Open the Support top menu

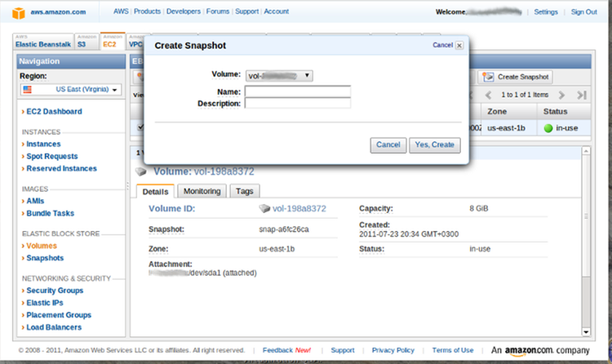[x=246, y=11]
